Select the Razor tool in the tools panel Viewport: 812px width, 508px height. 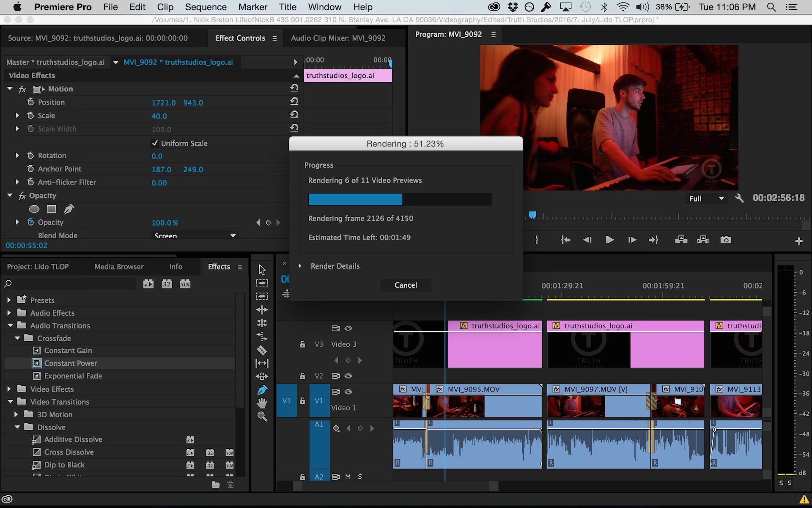coord(262,350)
